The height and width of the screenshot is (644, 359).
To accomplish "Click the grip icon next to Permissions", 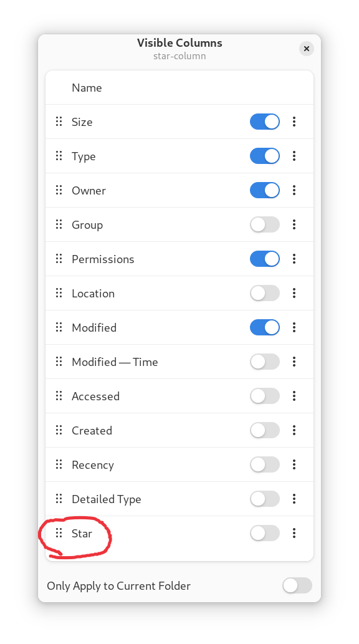I will tap(59, 259).
